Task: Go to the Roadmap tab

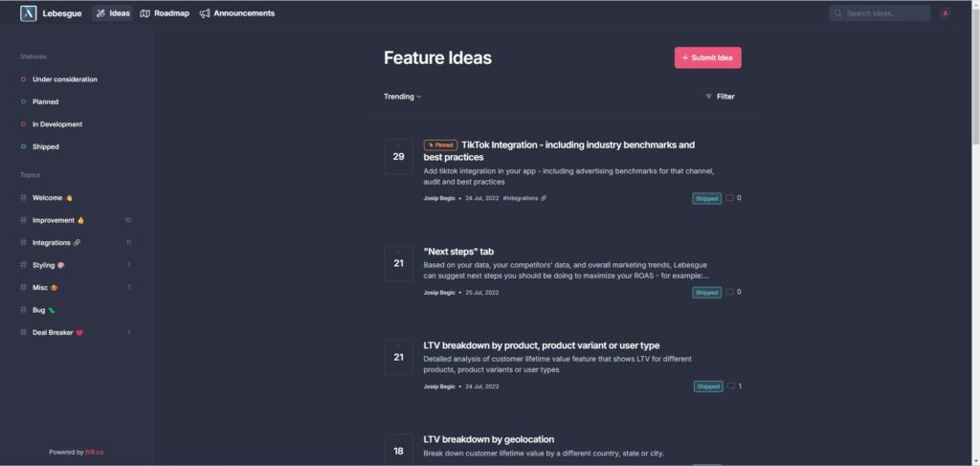Action: point(165,13)
